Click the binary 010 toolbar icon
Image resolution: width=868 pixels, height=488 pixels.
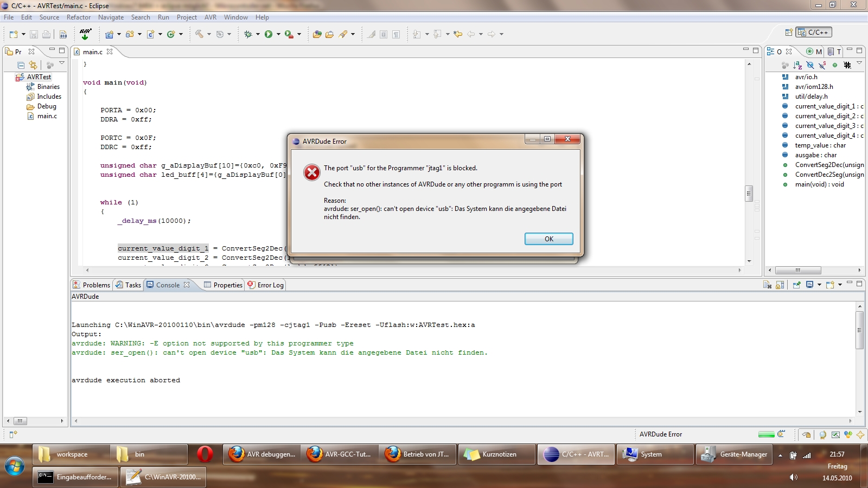pos(63,34)
